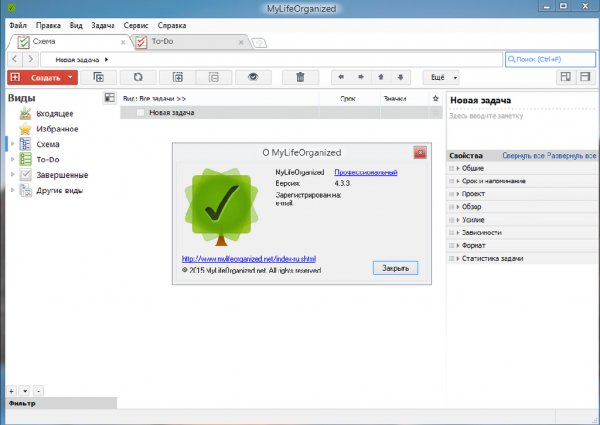600x425 pixels.
Task: Click the star column header
Action: click(x=435, y=98)
